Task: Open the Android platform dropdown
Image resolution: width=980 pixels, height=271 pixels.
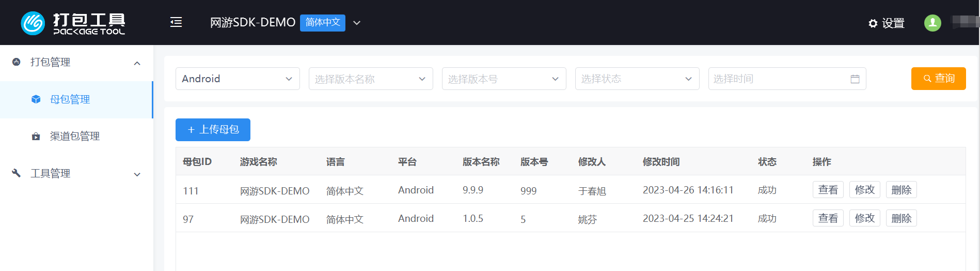Action: click(x=238, y=79)
